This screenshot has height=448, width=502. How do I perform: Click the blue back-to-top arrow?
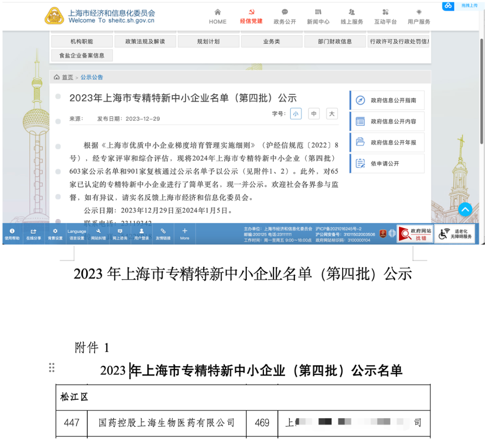(x=465, y=210)
